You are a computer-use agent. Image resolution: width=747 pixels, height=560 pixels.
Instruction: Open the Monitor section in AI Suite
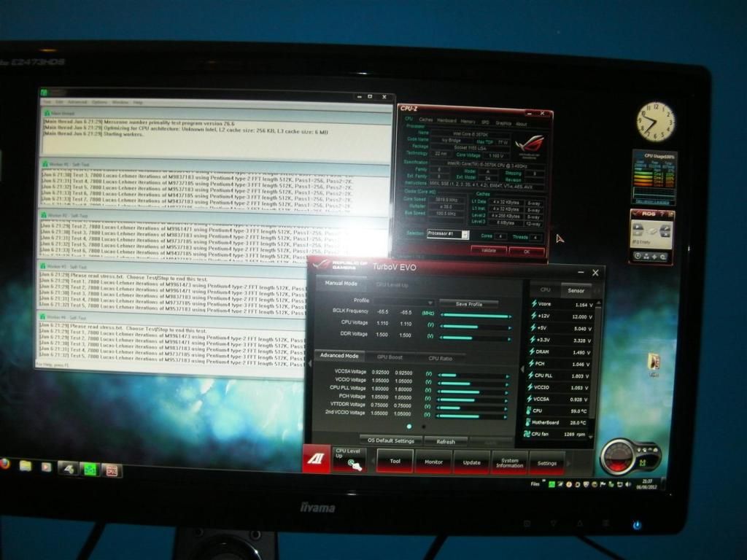433,462
